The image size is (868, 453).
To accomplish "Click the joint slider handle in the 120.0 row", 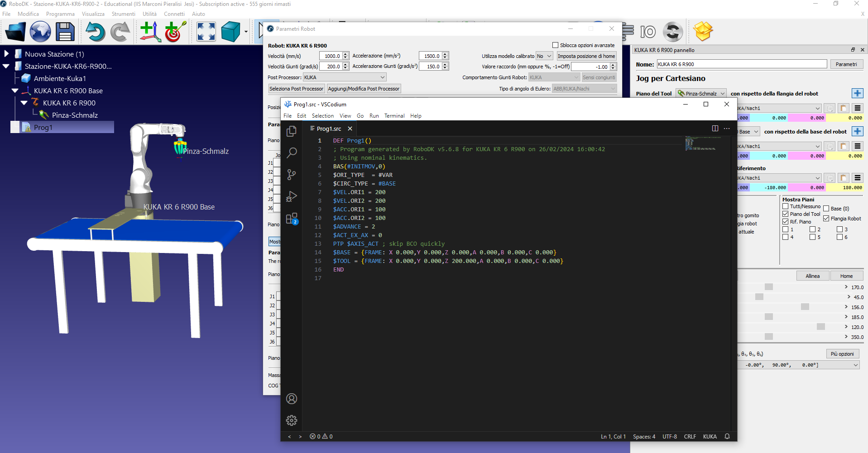I will (x=821, y=327).
